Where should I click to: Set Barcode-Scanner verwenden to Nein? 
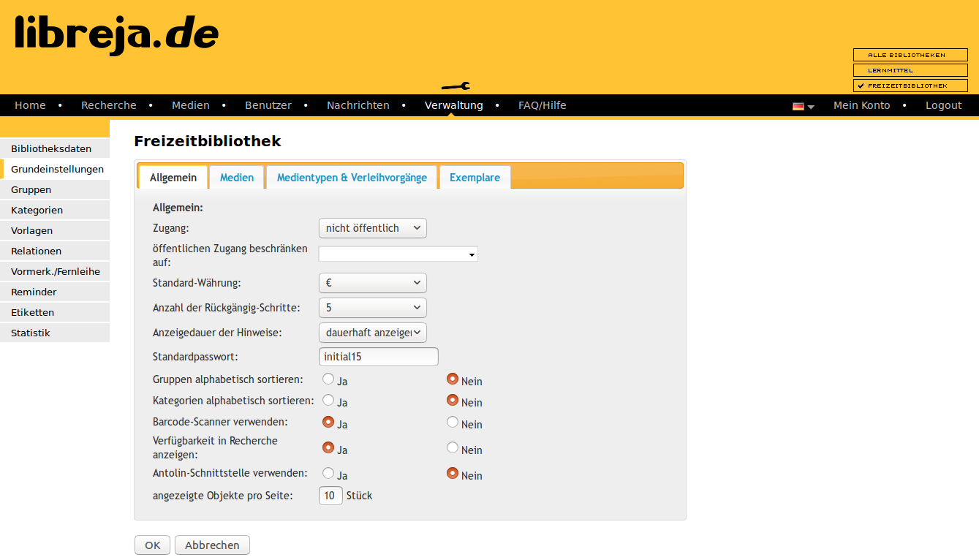coord(453,422)
